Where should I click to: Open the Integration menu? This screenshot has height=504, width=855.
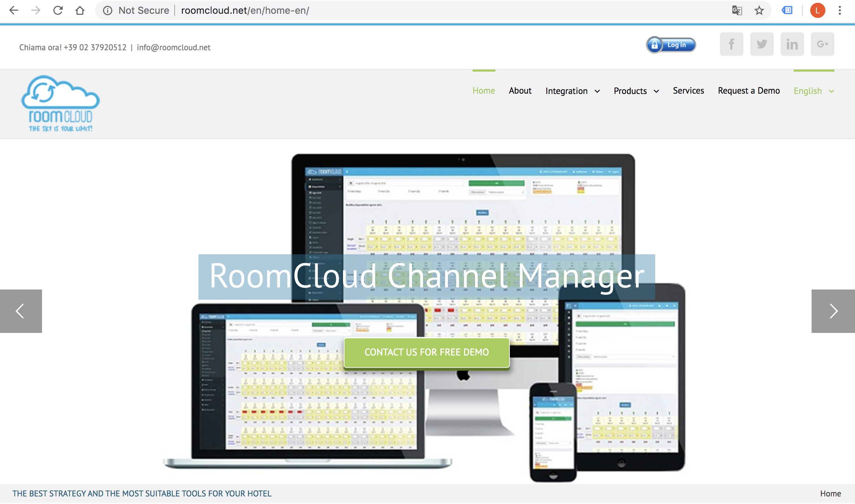click(x=566, y=91)
